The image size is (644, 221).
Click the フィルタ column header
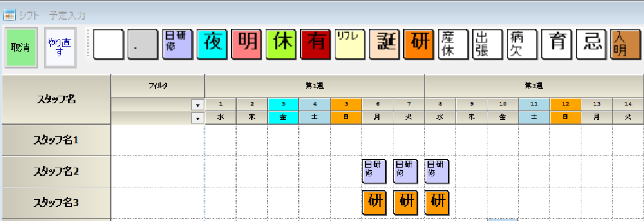(x=158, y=86)
